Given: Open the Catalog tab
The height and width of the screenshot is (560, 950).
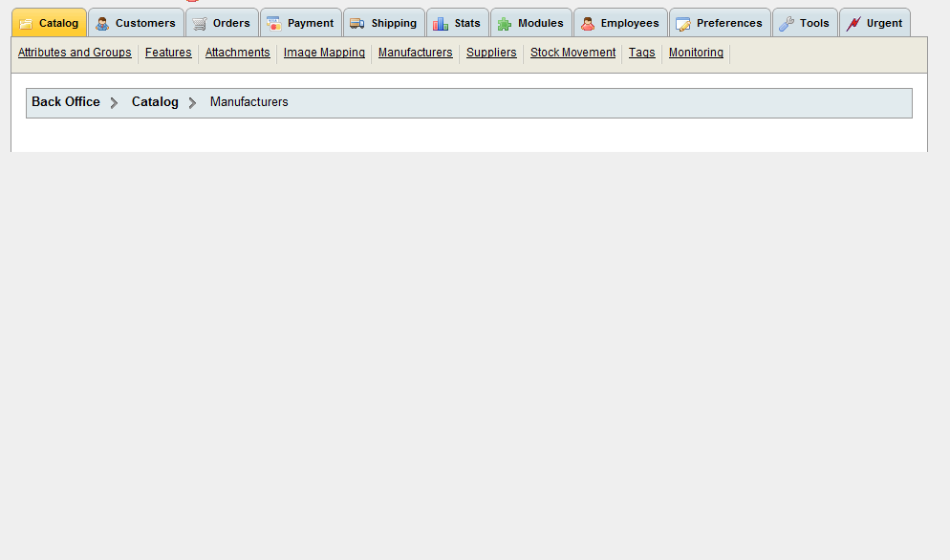Looking at the screenshot, I should (x=49, y=22).
